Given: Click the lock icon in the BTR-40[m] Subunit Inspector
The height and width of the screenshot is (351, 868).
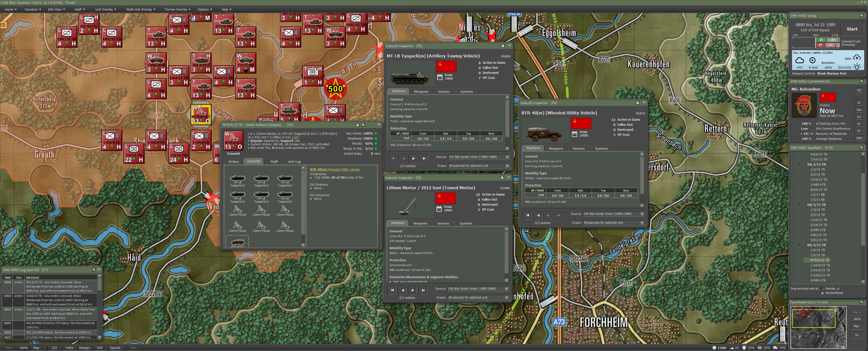Looking at the screenshot, I should [638, 103].
